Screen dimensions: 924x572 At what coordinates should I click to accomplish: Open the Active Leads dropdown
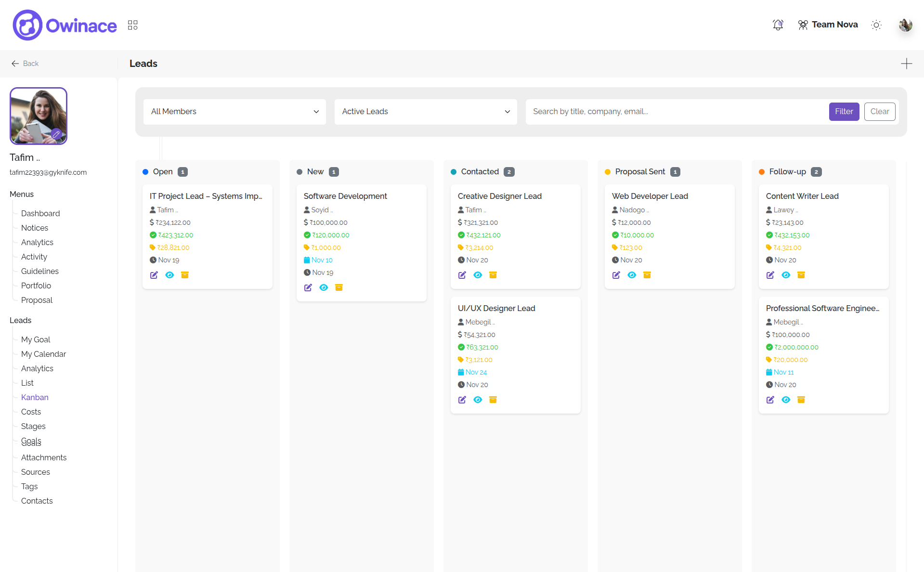426,112
